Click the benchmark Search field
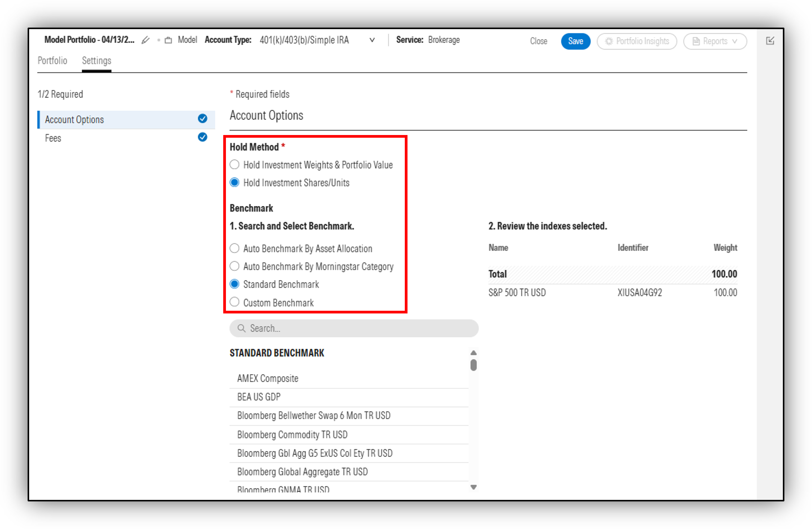This screenshot has width=812, height=529. click(x=354, y=328)
